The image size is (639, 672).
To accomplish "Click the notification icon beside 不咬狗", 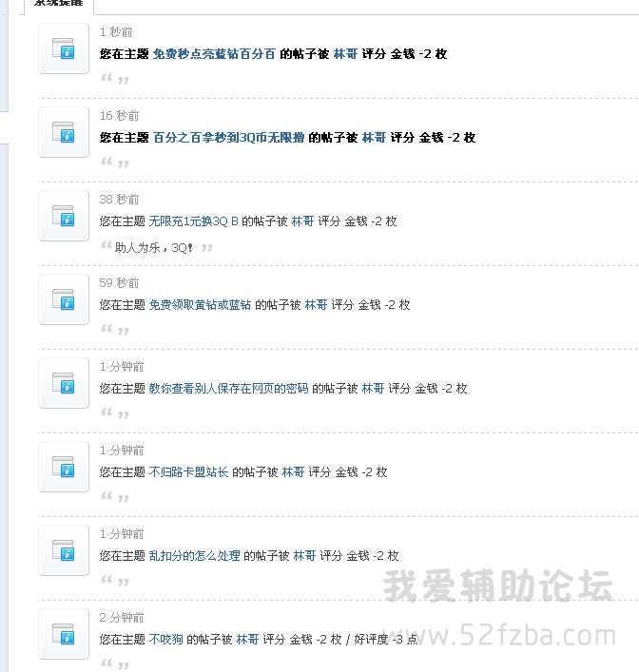I will click(64, 633).
